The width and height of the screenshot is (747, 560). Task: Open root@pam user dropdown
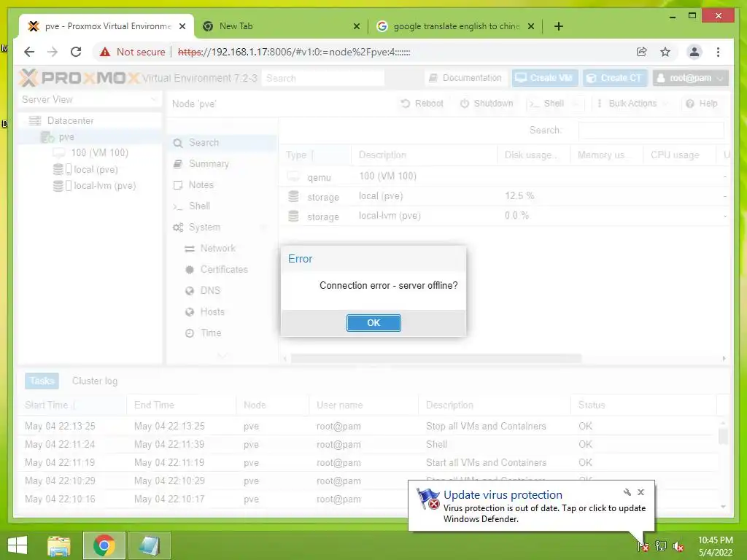tap(690, 77)
